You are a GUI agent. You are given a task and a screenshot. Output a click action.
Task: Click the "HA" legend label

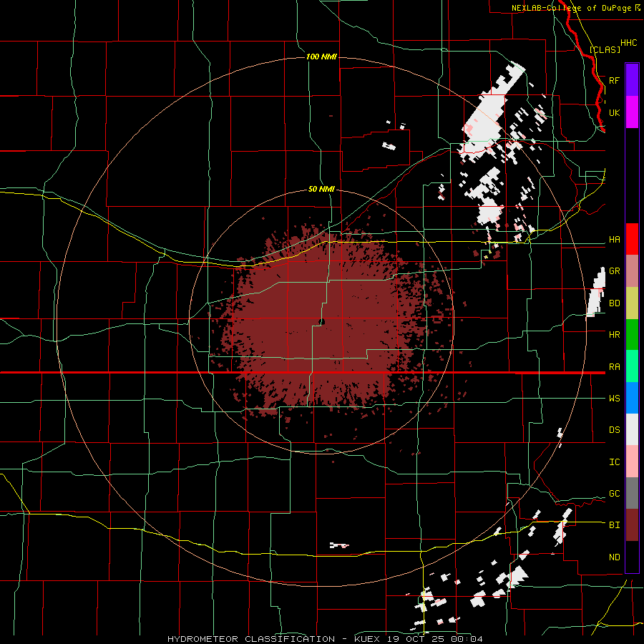tap(614, 240)
